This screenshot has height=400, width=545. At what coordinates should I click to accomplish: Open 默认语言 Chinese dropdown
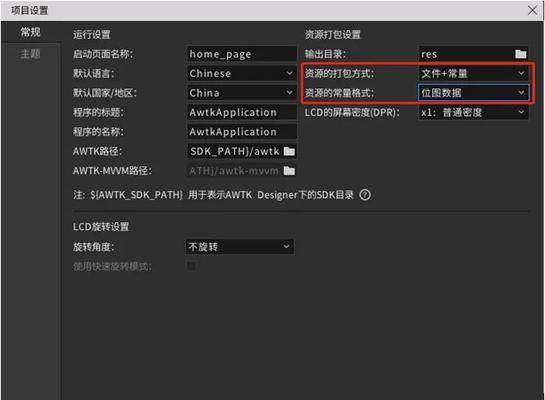tap(242, 73)
